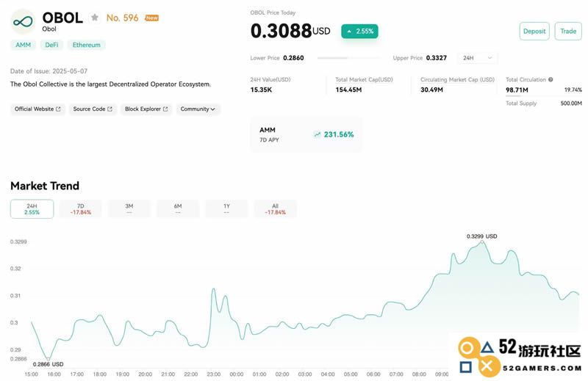The image size is (588, 381).
Task: Switch to the 1Y market trend tab
Action: click(x=226, y=209)
